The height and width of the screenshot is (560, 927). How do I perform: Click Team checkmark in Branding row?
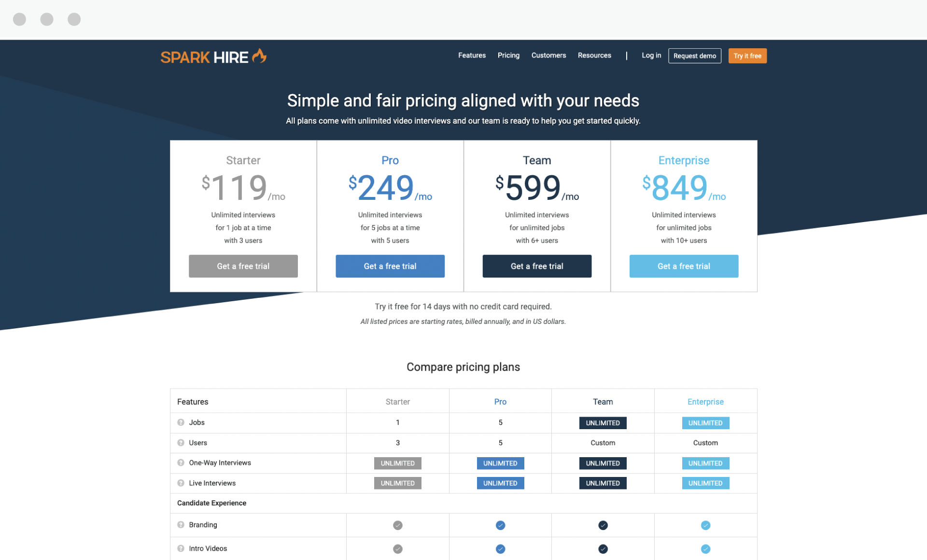point(603,525)
